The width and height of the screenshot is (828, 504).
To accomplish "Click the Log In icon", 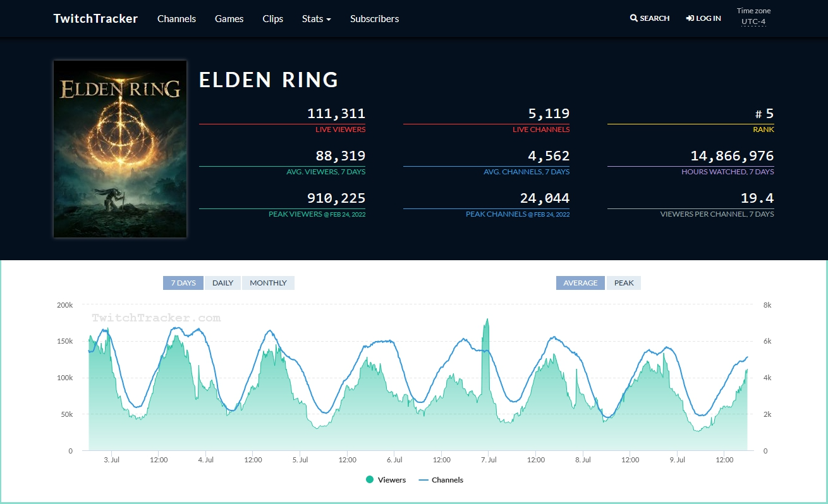I will click(x=690, y=18).
